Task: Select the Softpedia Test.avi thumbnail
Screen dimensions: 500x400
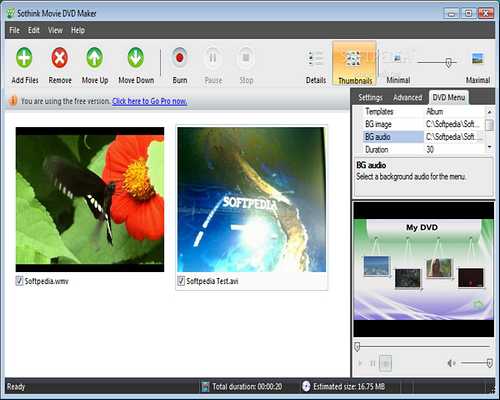Action: click(252, 199)
